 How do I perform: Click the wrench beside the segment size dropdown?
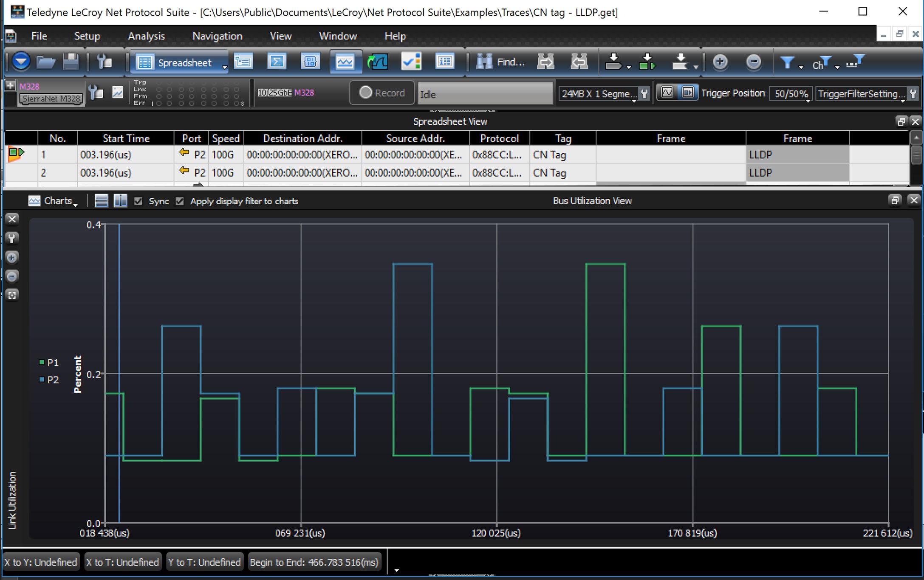(644, 93)
